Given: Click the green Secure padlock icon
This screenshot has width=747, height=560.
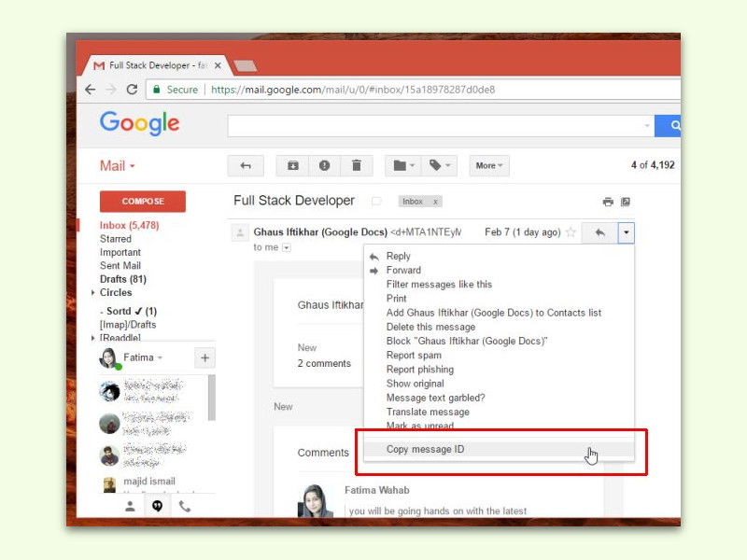Looking at the screenshot, I should pos(156,90).
